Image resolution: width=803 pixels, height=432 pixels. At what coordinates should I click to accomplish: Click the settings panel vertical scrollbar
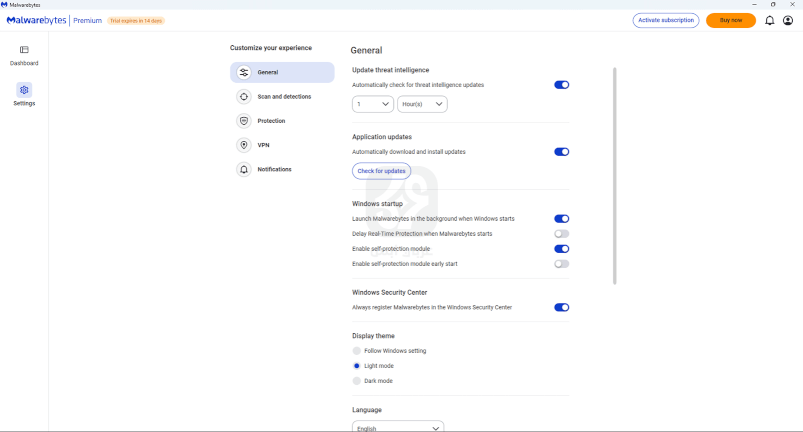pyautogui.click(x=615, y=176)
